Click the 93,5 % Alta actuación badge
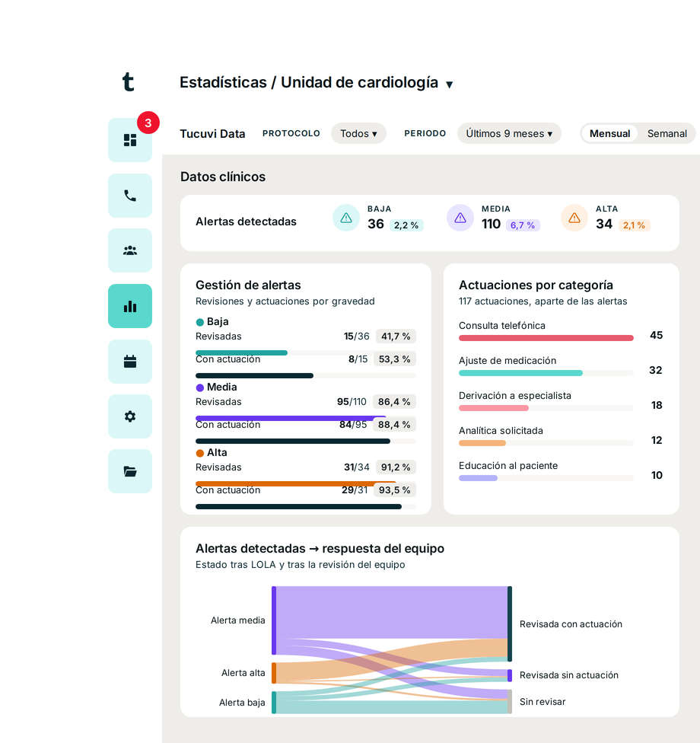The height and width of the screenshot is (743, 700). tap(395, 490)
